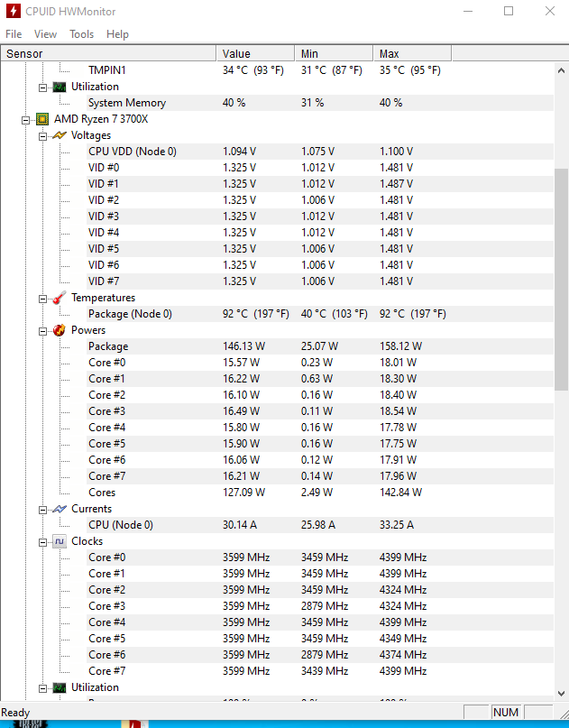Click the Temperatures thermometer icon
Image resolution: width=569 pixels, height=728 pixels.
pyautogui.click(x=60, y=298)
